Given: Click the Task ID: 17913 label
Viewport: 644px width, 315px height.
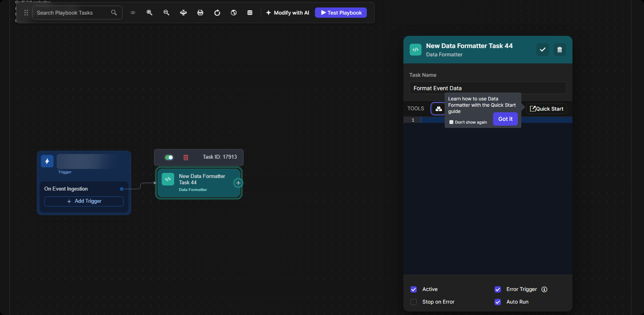Looking at the screenshot, I should click(x=220, y=157).
